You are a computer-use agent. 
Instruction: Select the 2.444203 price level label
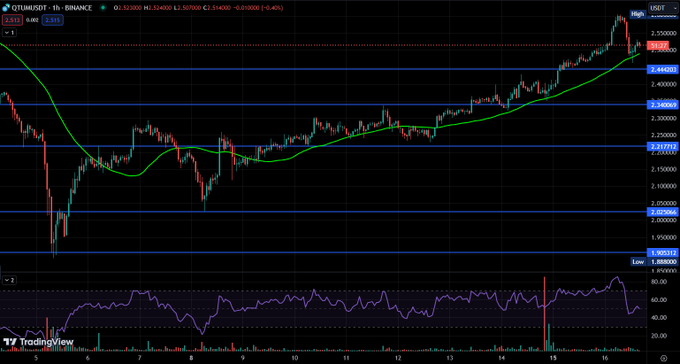pyautogui.click(x=663, y=69)
